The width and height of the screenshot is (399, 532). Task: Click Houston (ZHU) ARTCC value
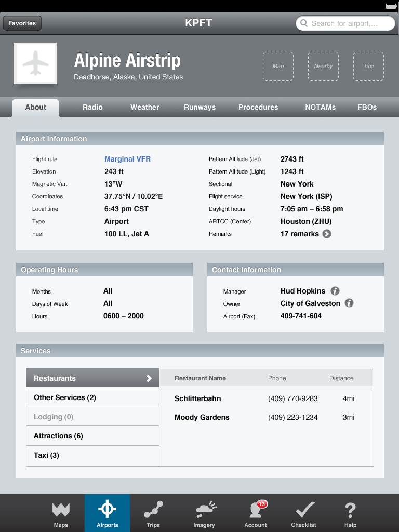[x=306, y=221]
